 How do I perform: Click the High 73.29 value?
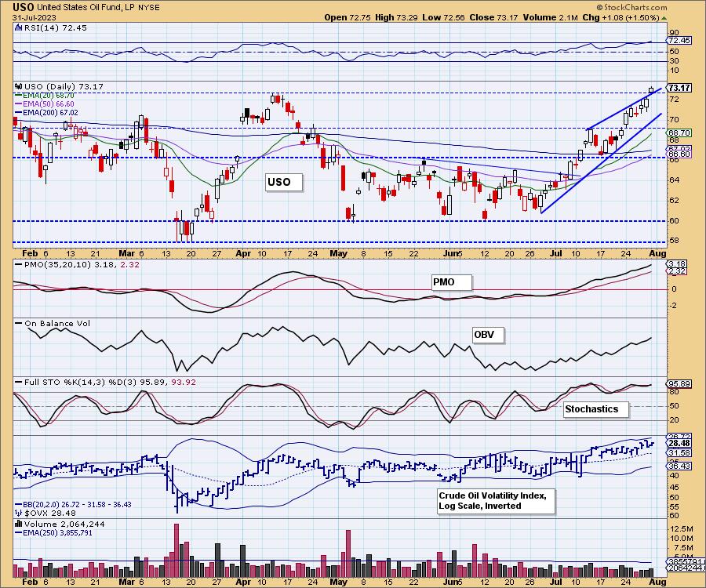tap(396, 17)
